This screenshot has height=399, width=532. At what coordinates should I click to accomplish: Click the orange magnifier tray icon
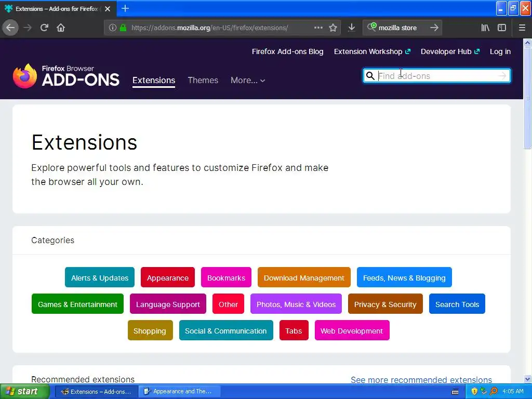(494, 391)
